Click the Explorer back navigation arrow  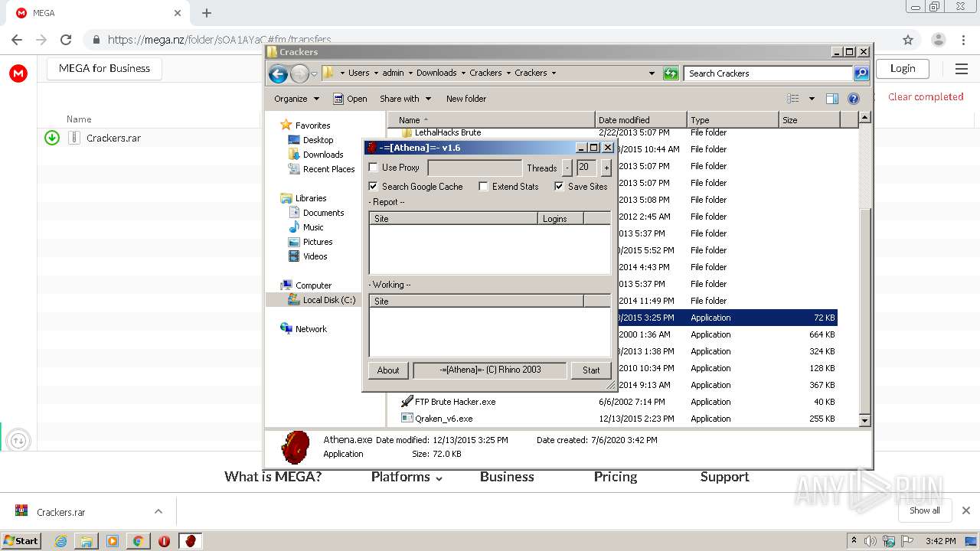278,73
